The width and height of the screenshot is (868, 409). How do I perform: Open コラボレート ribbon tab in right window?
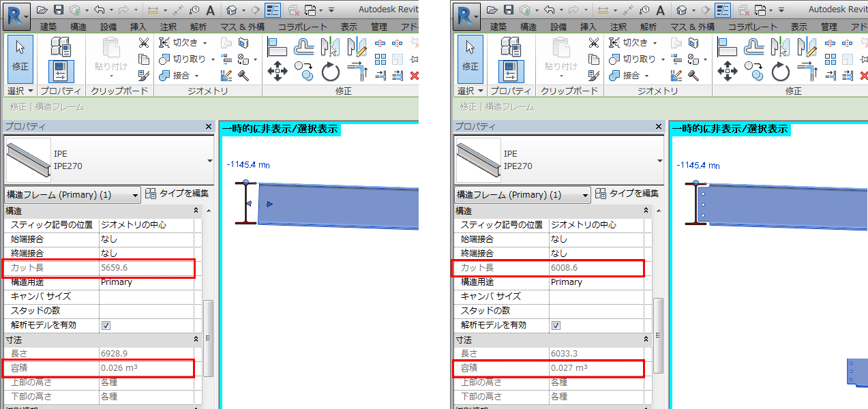click(x=753, y=27)
